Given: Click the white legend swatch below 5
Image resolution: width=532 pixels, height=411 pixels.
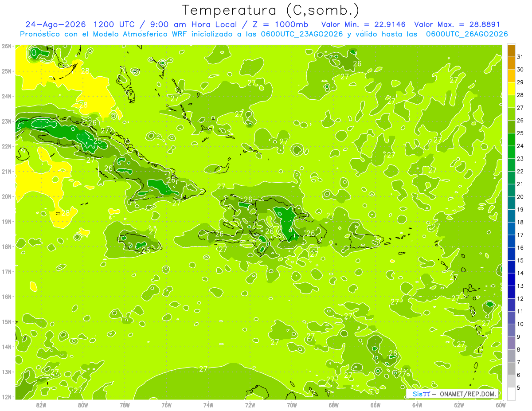Looking at the screenshot, I should [x=511, y=394].
